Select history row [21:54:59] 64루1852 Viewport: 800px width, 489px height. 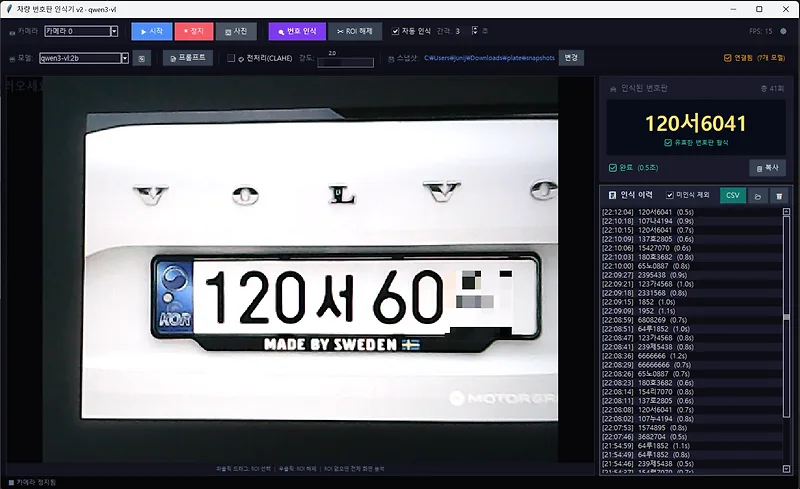click(691, 446)
